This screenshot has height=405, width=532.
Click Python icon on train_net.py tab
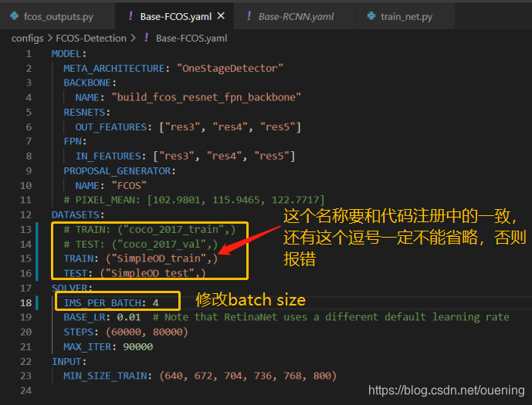pyautogui.click(x=371, y=16)
